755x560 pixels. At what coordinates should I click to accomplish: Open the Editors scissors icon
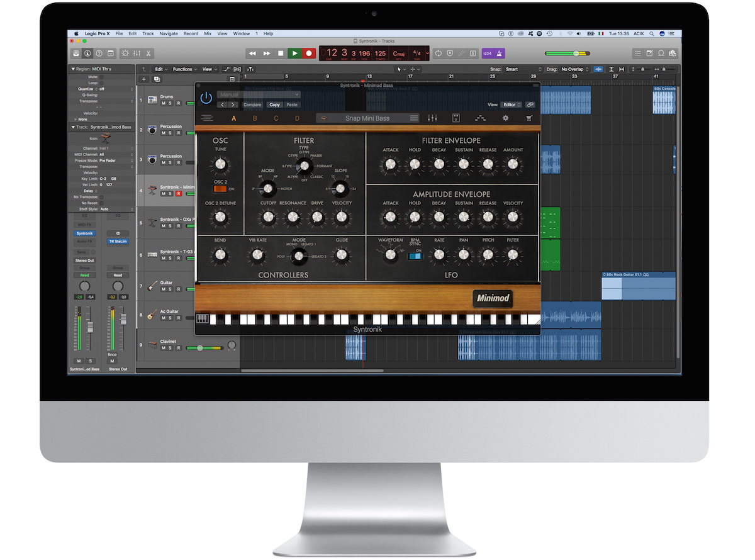(148, 53)
